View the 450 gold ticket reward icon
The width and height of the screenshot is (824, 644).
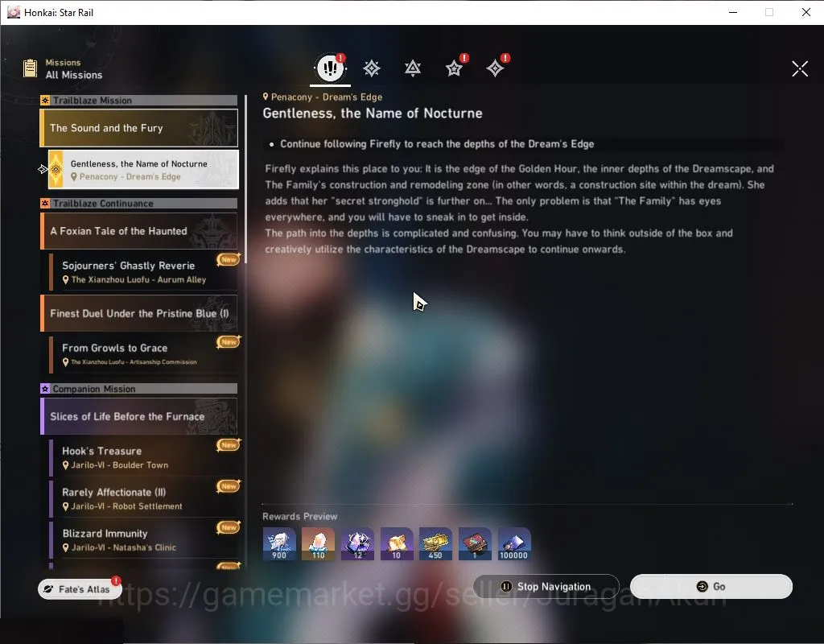click(x=435, y=543)
